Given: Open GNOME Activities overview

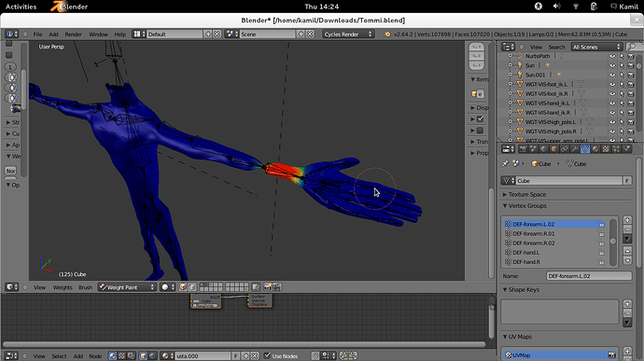Looking at the screenshot, I should tap(21, 7).
